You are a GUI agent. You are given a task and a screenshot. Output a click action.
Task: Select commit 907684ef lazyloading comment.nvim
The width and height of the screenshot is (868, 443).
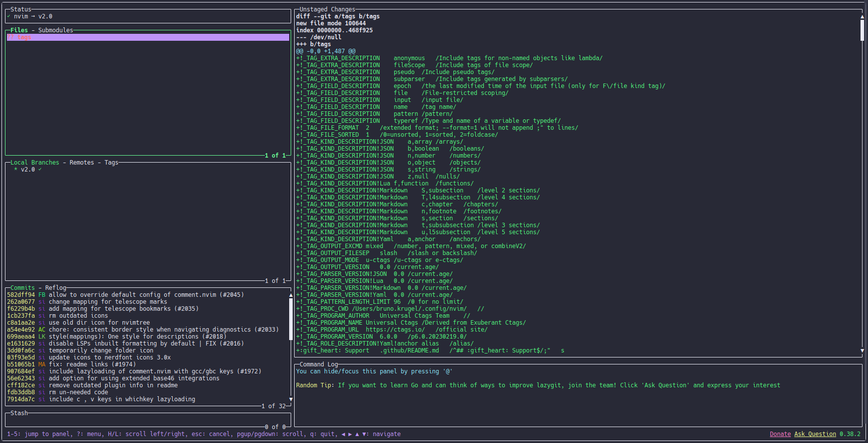pyautogui.click(x=147, y=371)
